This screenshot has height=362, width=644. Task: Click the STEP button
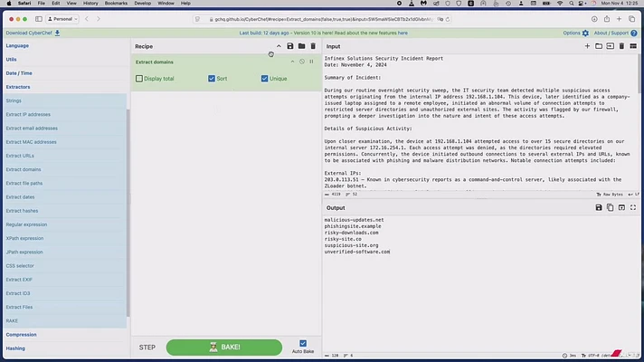[147, 348]
